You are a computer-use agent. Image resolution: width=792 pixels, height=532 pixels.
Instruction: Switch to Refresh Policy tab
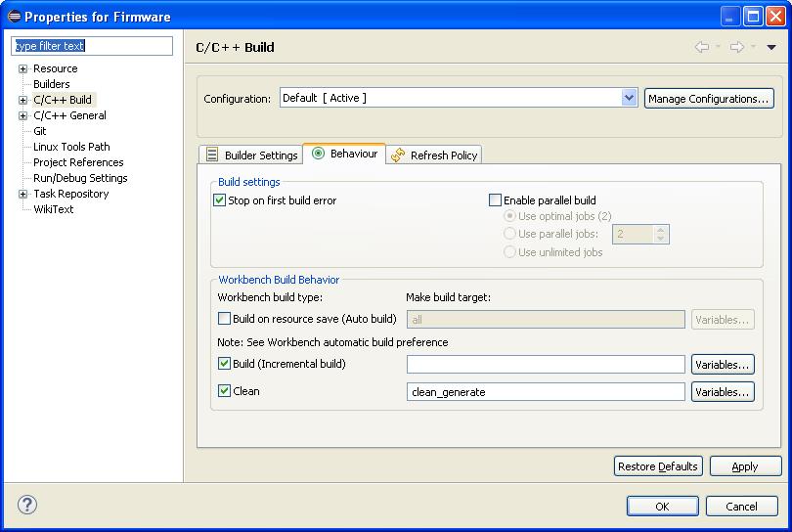(434, 155)
